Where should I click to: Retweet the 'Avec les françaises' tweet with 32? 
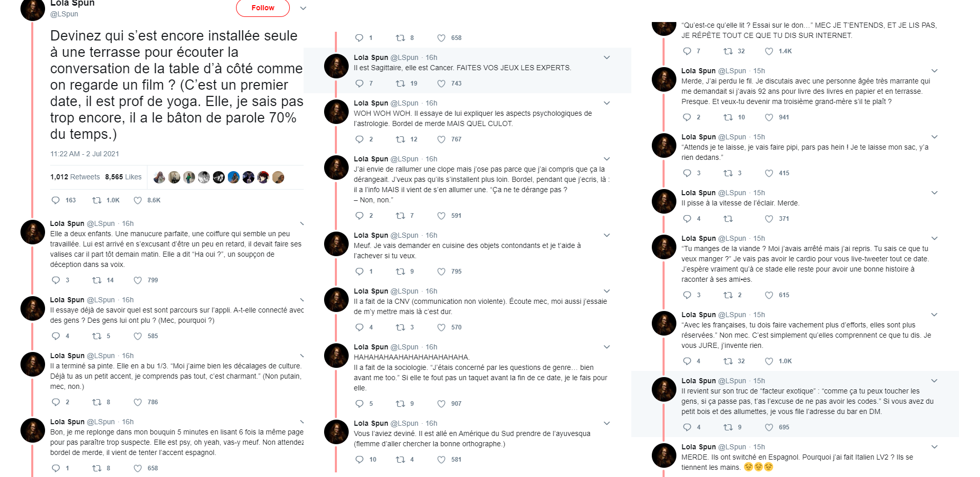(x=728, y=361)
